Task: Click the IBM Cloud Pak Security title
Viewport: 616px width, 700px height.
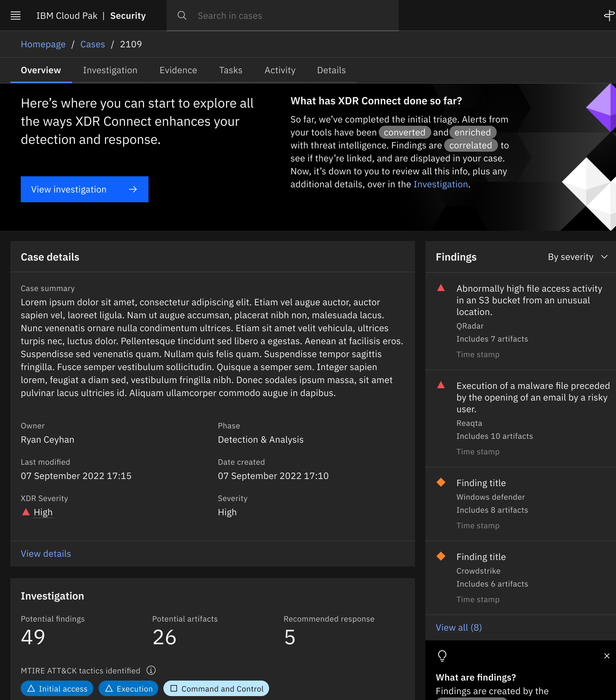Action: [91, 16]
